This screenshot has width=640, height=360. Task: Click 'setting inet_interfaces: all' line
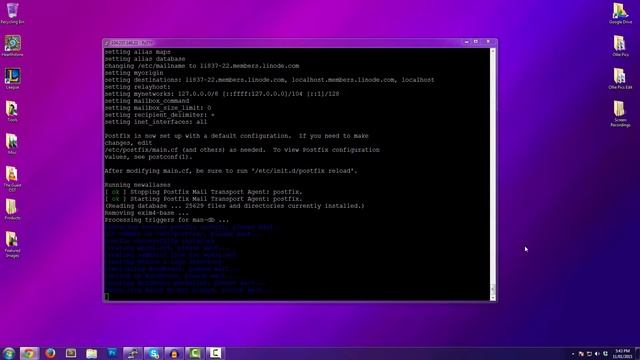point(156,122)
